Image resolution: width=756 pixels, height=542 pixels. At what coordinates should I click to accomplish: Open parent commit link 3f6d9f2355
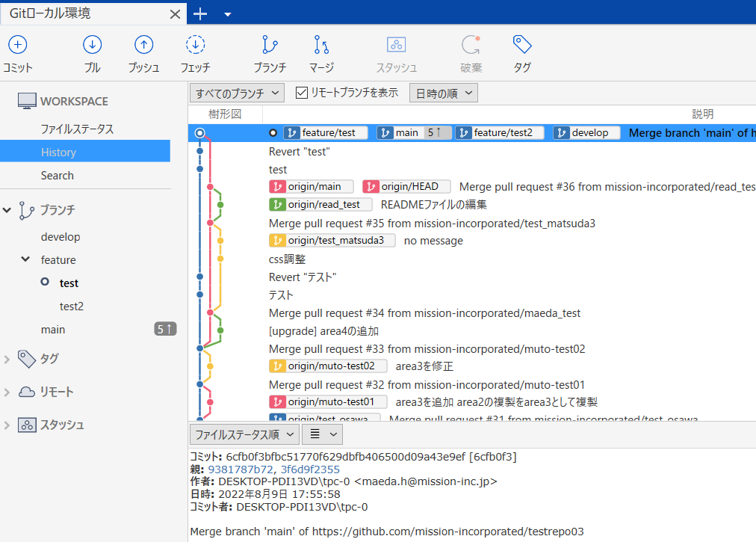[310, 469]
